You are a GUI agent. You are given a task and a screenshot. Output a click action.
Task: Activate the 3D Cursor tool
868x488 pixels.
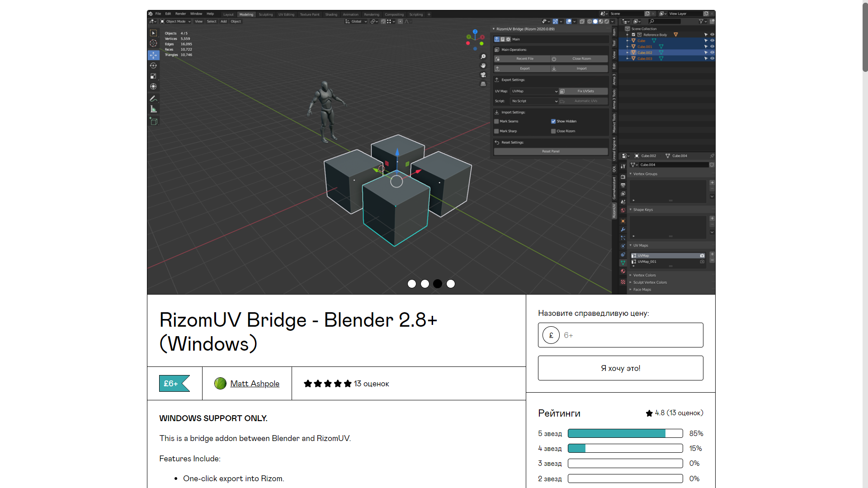[153, 43]
